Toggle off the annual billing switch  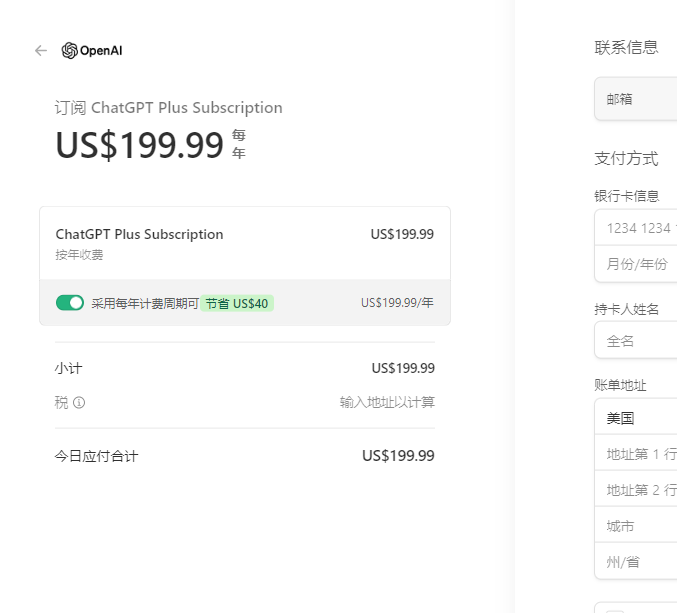(70, 303)
